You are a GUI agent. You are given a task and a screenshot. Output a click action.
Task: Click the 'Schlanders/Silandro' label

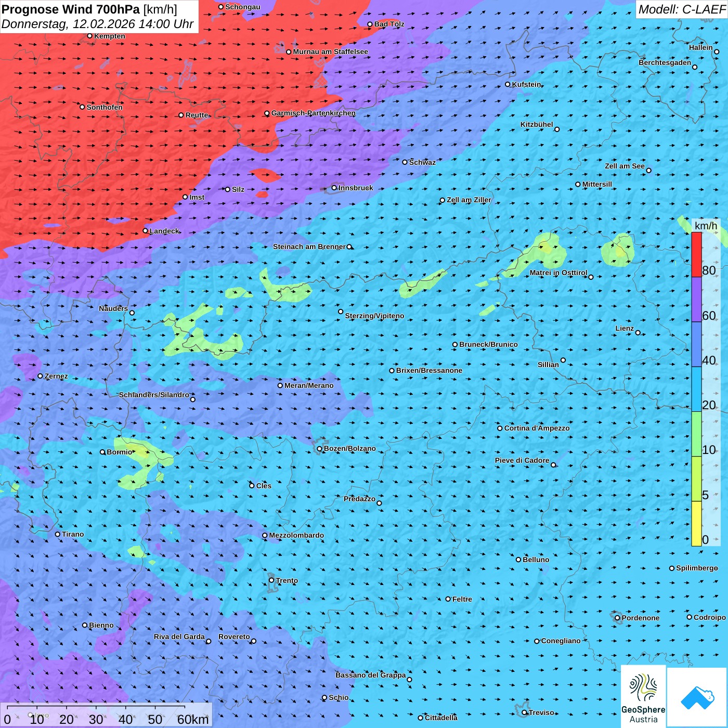(x=154, y=395)
